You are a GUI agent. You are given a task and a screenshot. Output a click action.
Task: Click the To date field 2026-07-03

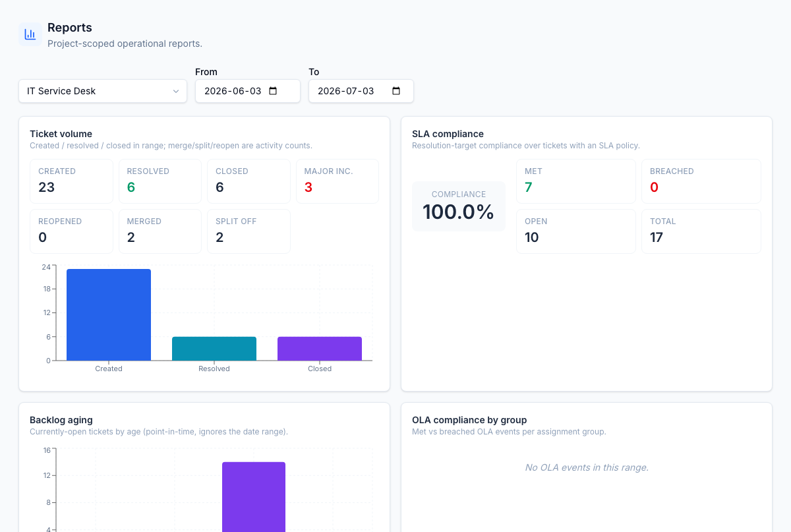click(x=361, y=91)
